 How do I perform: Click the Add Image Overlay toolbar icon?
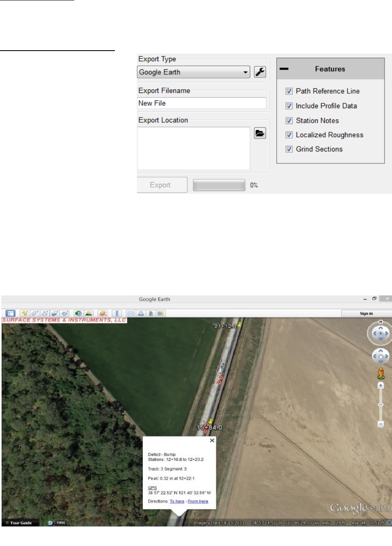[54, 313]
